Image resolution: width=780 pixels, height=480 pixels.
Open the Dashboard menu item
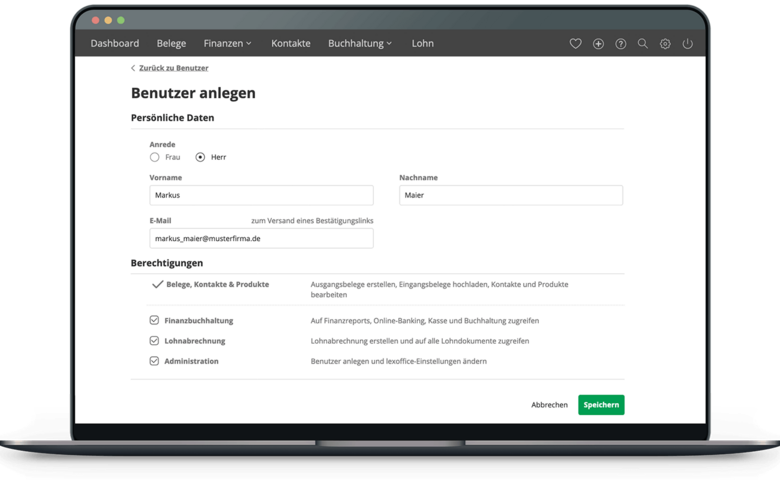[x=114, y=44]
